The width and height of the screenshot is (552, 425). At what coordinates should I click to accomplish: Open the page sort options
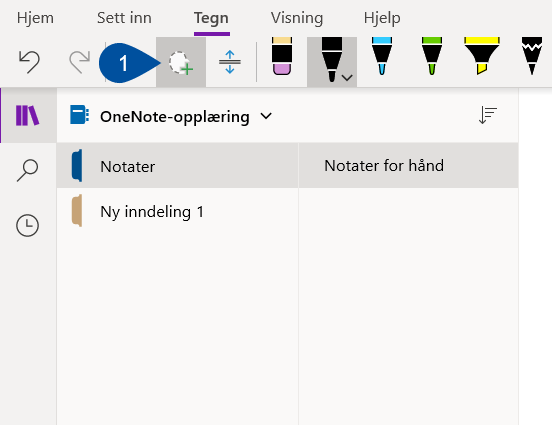488,115
